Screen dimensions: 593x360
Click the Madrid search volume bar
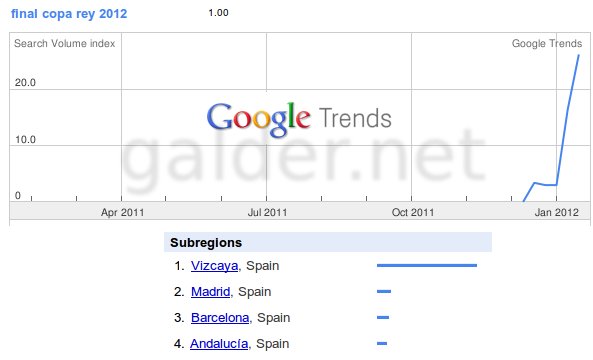[384, 292]
